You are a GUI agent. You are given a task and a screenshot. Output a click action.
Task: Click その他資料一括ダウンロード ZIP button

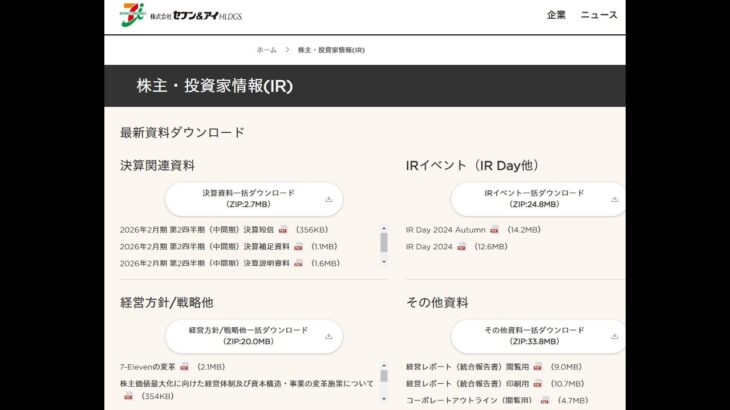click(x=534, y=335)
